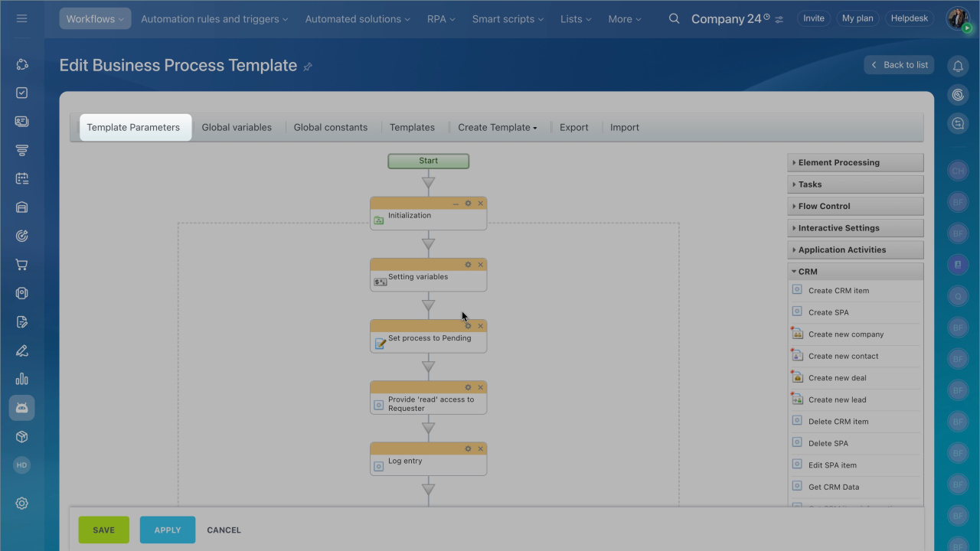Open the hamburger main menu

coord(21,18)
